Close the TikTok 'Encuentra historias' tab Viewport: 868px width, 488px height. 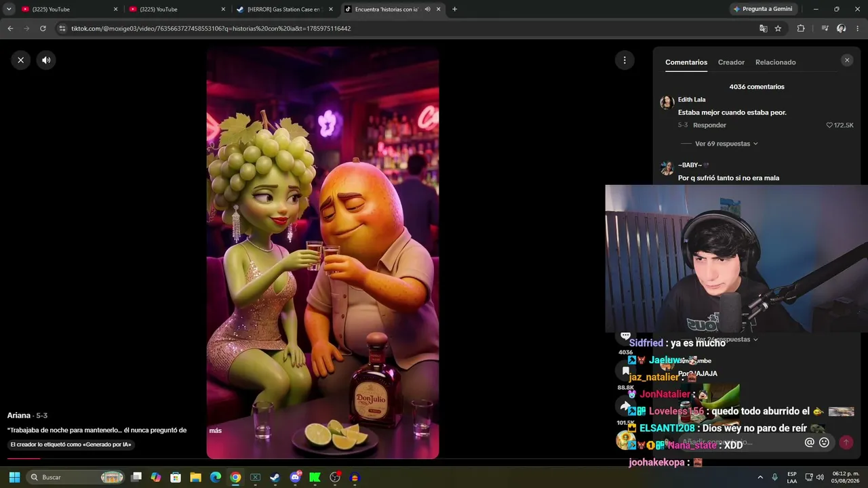(438, 9)
